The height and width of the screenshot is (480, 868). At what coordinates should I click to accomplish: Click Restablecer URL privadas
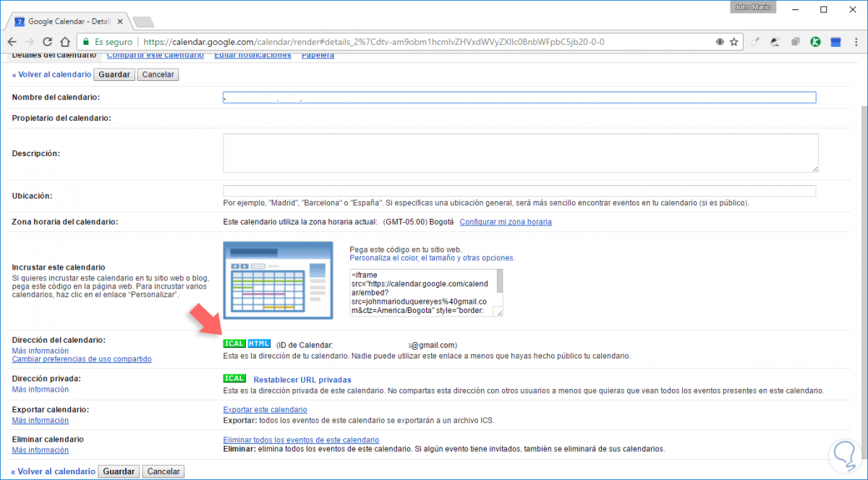tap(302, 380)
